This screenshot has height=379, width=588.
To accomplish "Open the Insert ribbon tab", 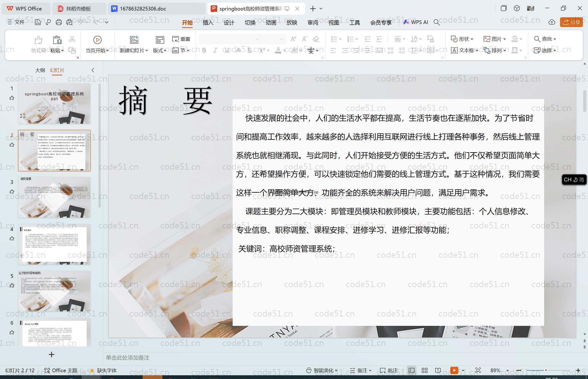I will click(208, 23).
